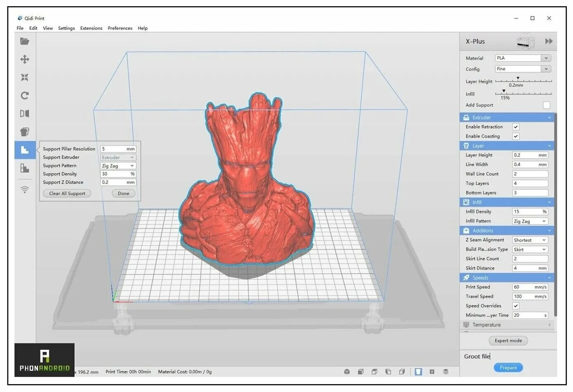573x392 pixels.
Task: Switch to the X-ray view icon
Action: pos(432,372)
